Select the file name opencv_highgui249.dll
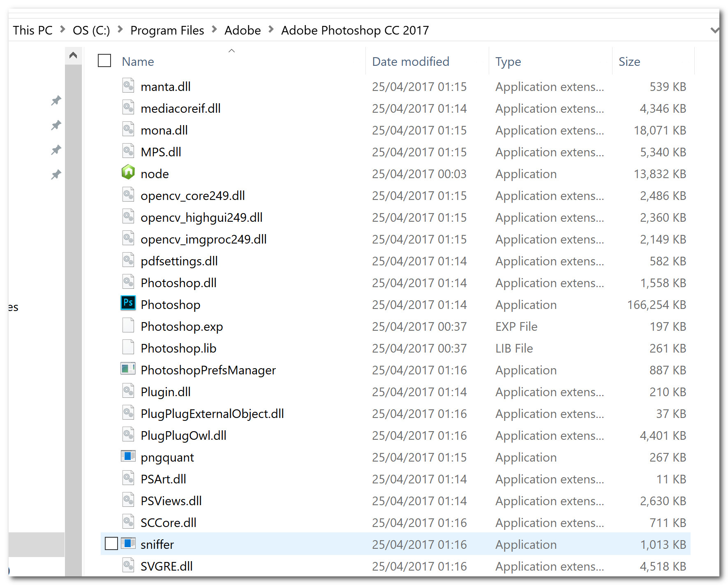728x585 pixels. (201, 218)
